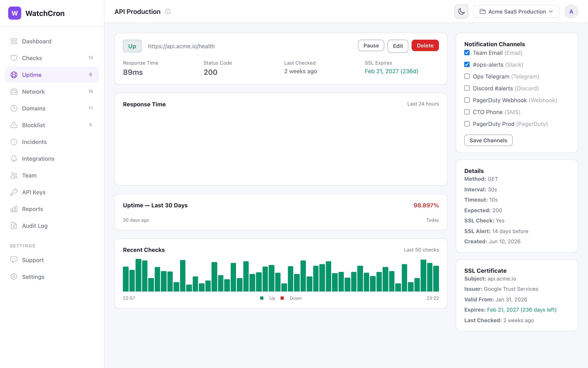
Task: Click the Uptime count badge 8
Action: point(91,74)
